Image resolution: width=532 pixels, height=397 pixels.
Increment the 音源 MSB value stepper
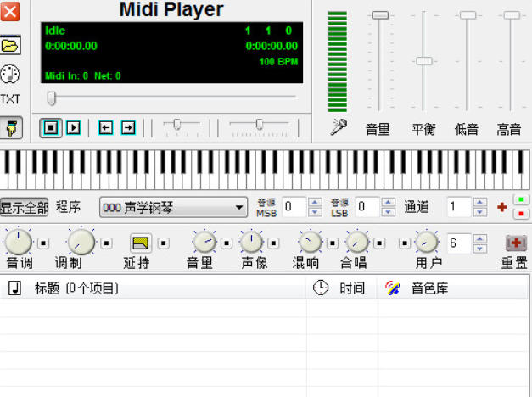pyautogui.click(x=315, y=203)
